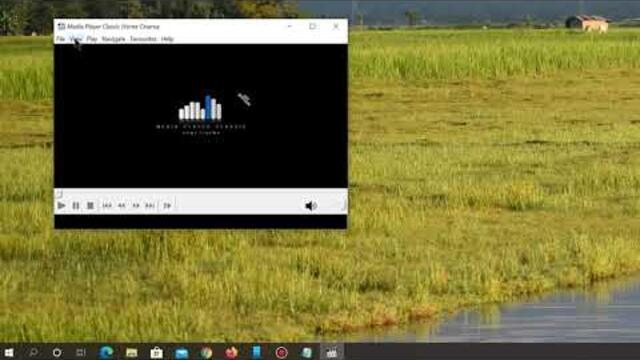Open the Mail app from taskbar
The width and height of the screenshot is (640, 360).
182,352
